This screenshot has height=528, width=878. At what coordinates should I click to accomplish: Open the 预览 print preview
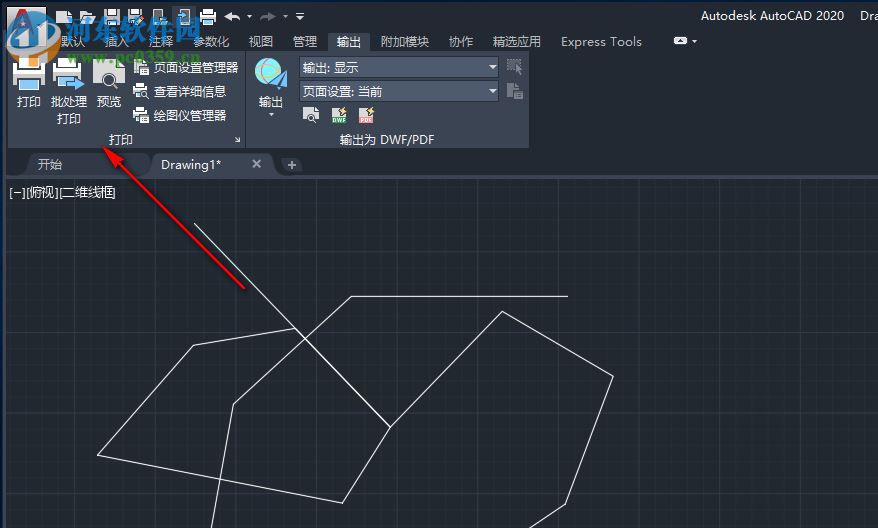109,84
